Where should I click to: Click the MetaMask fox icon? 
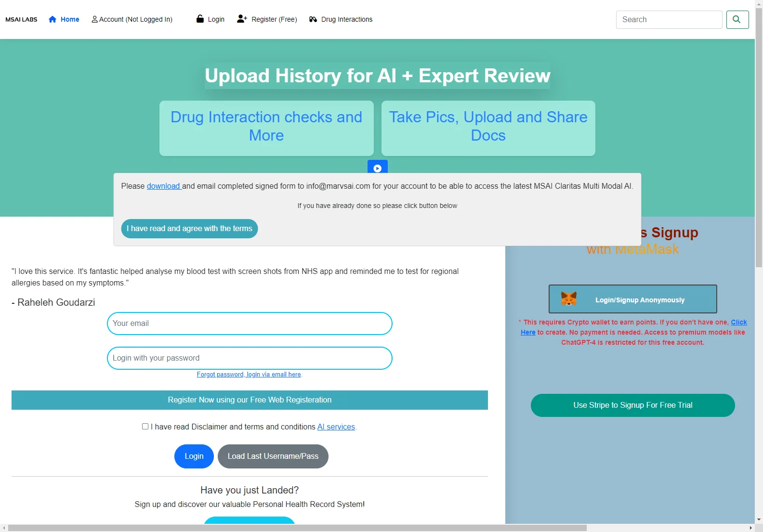tap(569, 299)
